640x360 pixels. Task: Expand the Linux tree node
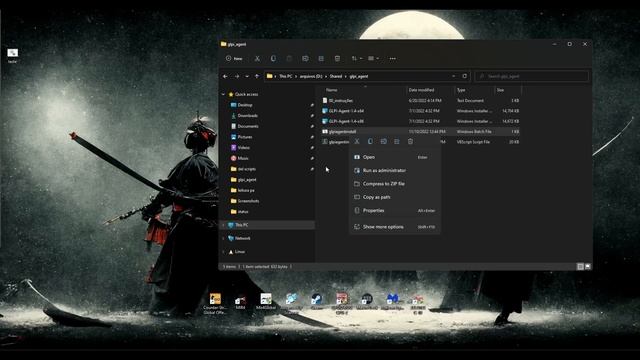223,252
